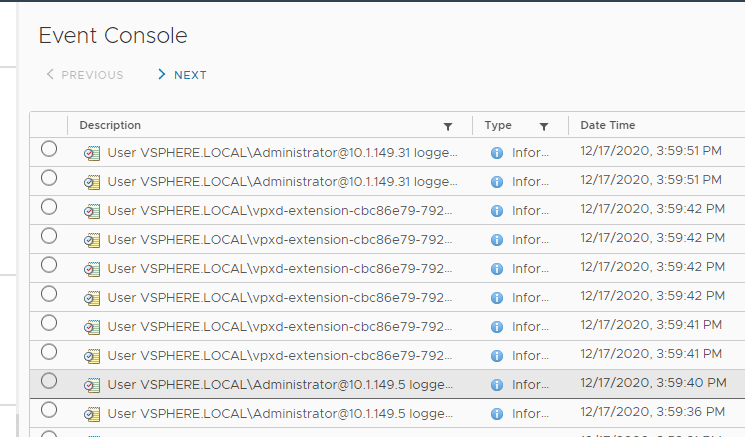Sort by Type column header
Image resolution: width=745 pixels, height=437 pixels.
[498, 126]
